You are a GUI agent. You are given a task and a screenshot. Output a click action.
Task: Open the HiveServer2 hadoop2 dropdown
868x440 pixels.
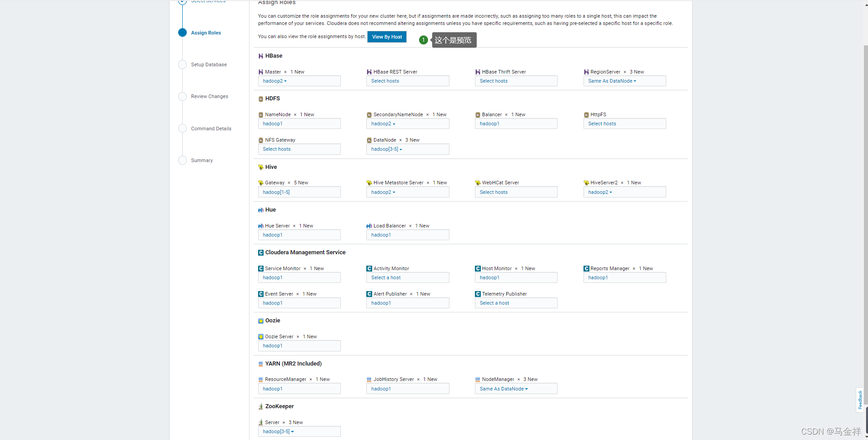(x=625, y=192)
